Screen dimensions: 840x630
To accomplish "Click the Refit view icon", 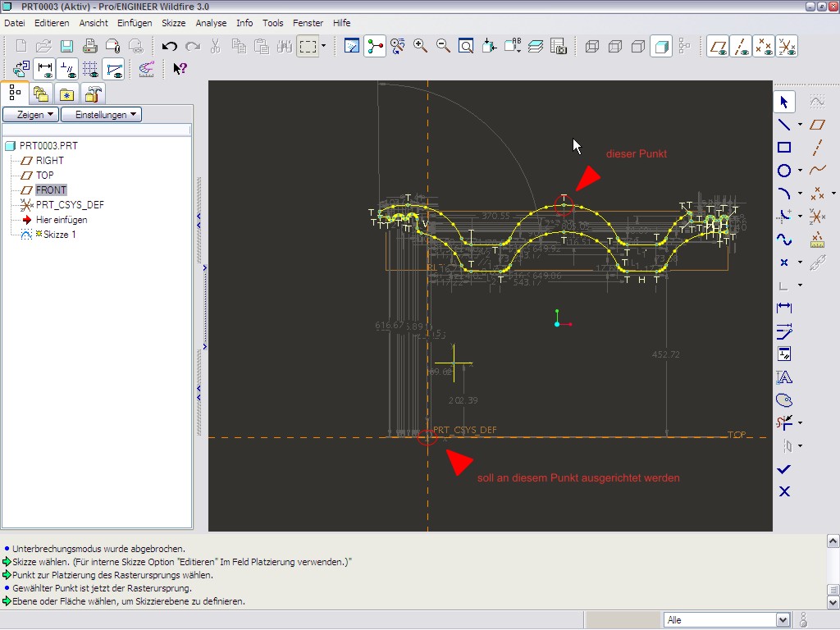I will pyautogui.click(x=466, y=46).
